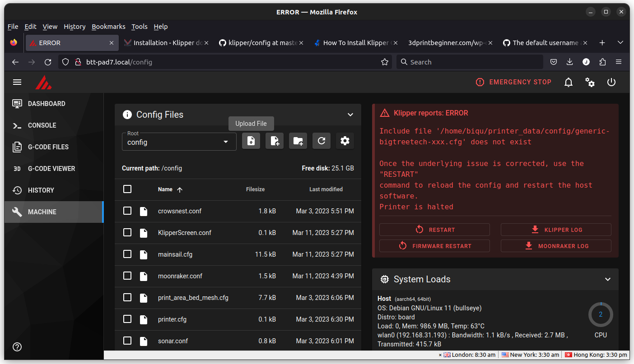Click the Upload File icon button
Image resolution: width=634 pixels, height=364 pixels.
click(x=251, y=141)
